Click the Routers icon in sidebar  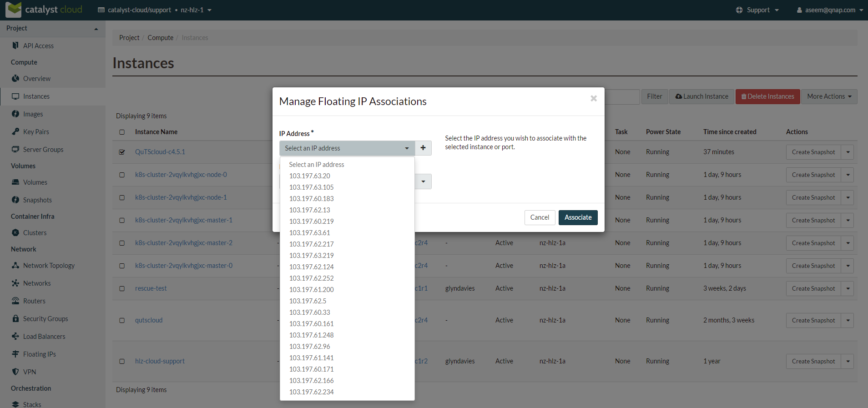(15, 301)
